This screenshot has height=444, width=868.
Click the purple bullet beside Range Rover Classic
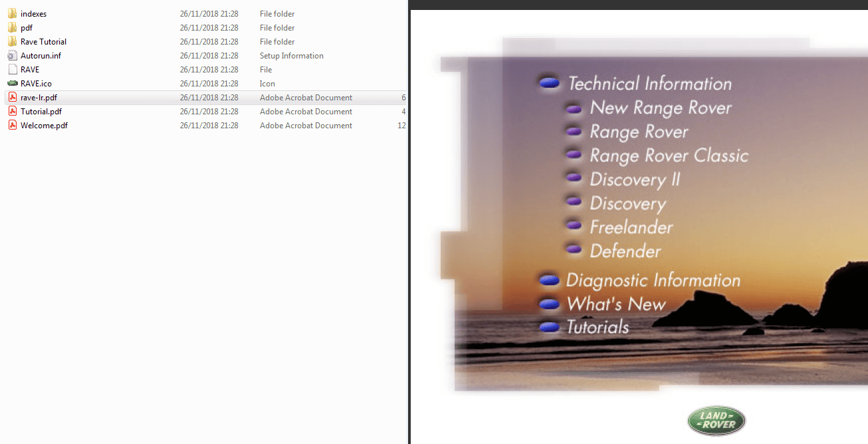573,155
